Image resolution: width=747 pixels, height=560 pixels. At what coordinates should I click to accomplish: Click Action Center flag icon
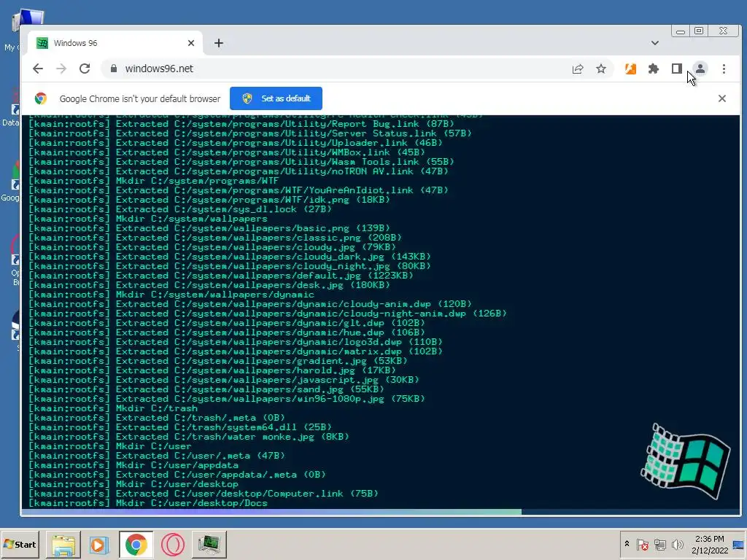pyautogui.click(x=642, y=544)
